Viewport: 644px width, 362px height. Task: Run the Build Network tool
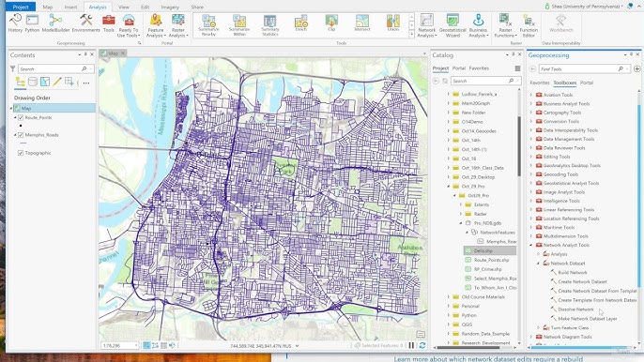coord(572,273)
